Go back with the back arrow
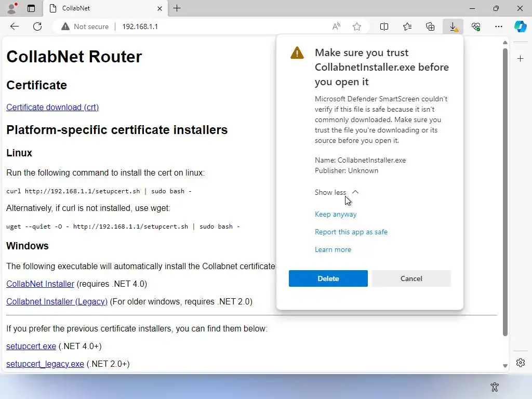This screenshot has height=399, width=532. click(x=14, y=26)
